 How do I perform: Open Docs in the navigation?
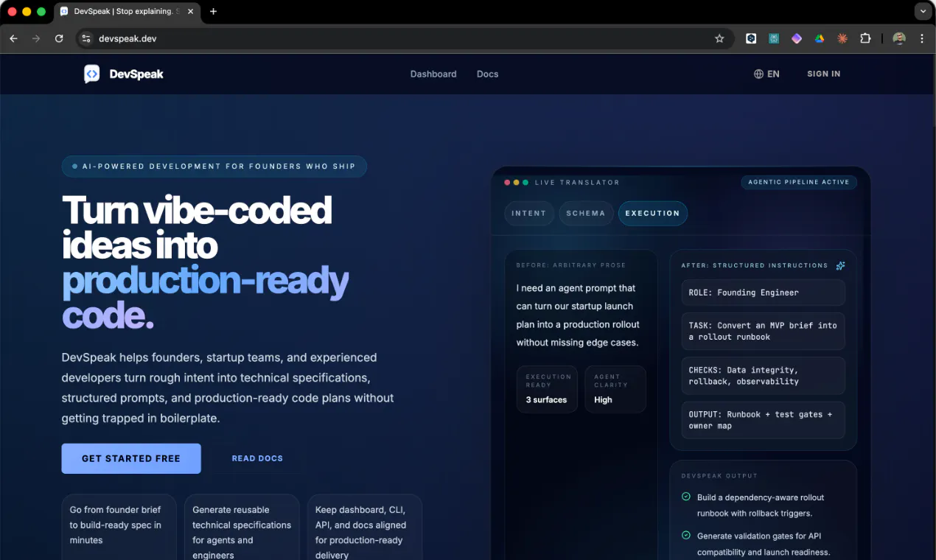tap(488, 74)
